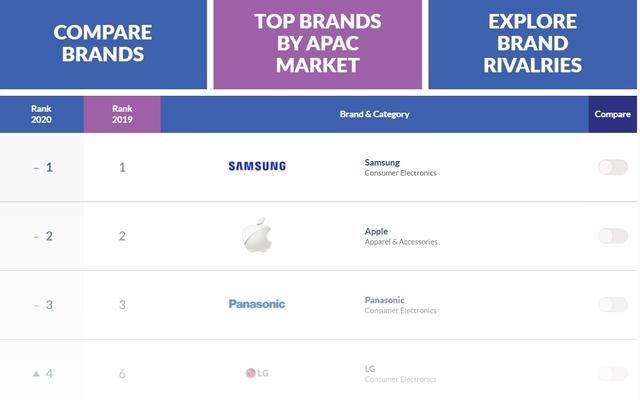Open the Panasonic brand name link
The width and height of the screenshot is (640, 400).
(x=384, y=300)
